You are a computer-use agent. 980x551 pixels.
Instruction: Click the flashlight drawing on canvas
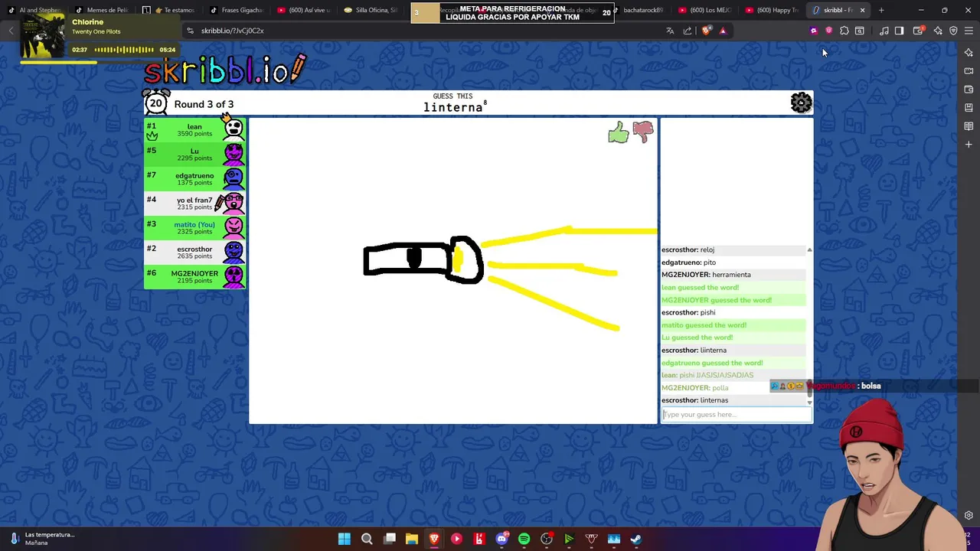423,260
